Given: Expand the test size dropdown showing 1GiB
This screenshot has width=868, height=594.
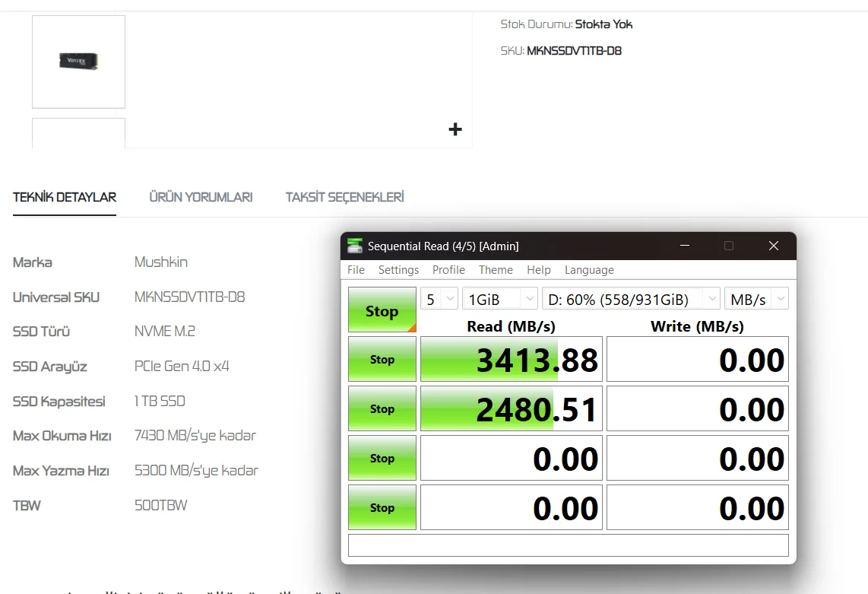Looking at the screenshot, I should coord(500,299).
